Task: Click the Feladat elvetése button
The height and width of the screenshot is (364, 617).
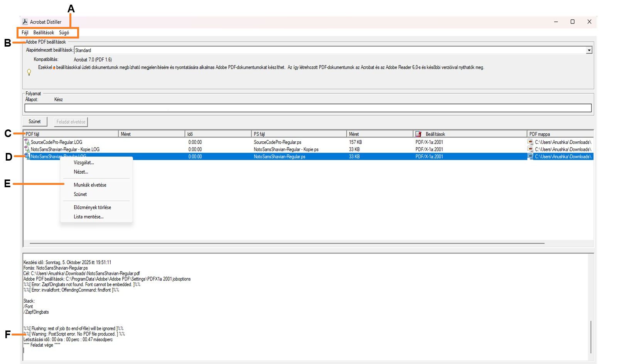Action: tap(71, 122)
